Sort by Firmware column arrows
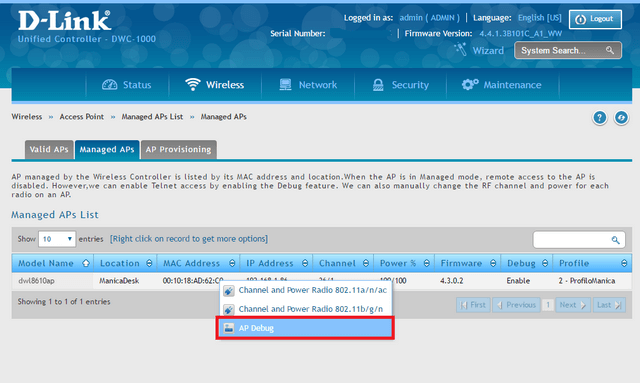The image size is (640, 383). [493, 263]
